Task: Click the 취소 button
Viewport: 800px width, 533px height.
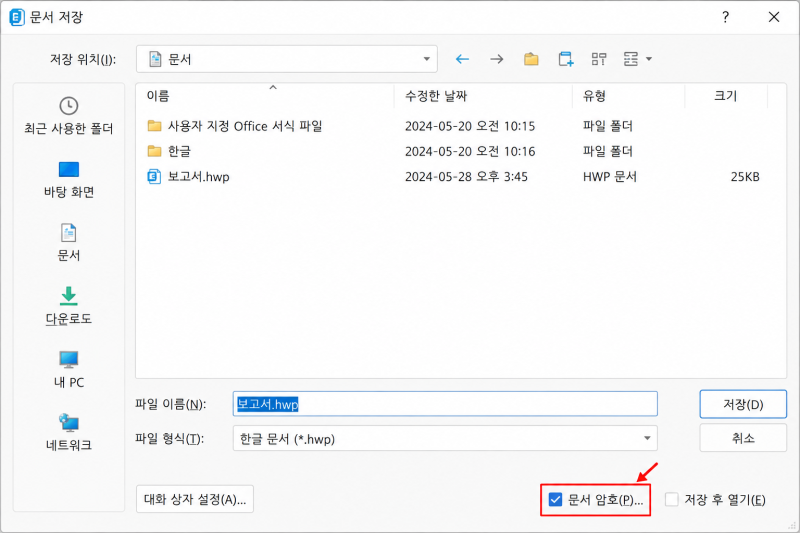Action: 743,438
